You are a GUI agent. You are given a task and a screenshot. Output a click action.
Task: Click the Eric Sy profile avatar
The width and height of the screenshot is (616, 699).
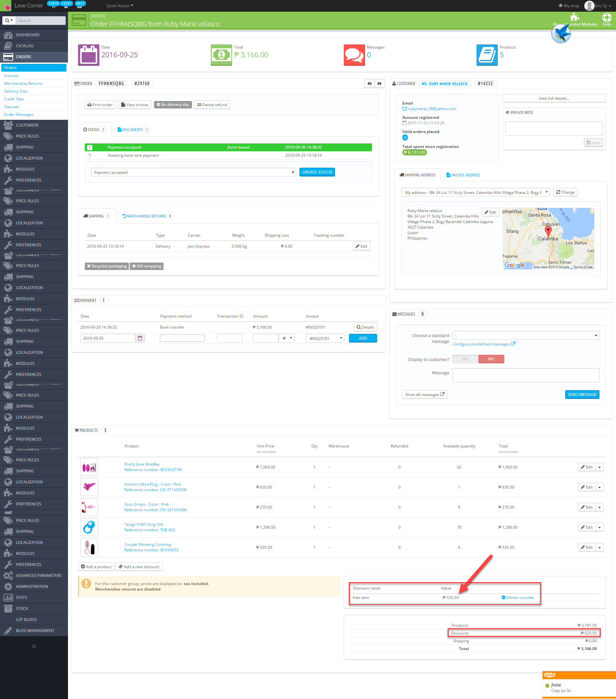(589, 6)
